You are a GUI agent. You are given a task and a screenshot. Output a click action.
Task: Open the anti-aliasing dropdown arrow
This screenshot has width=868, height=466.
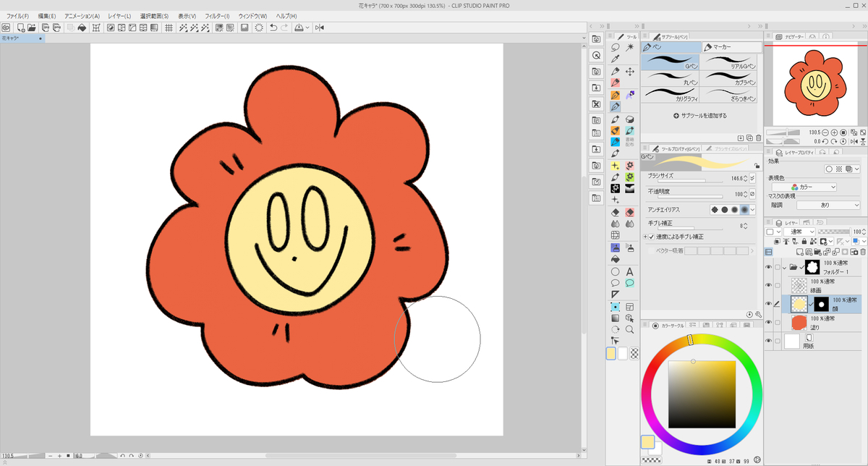(x=752, y=209)
